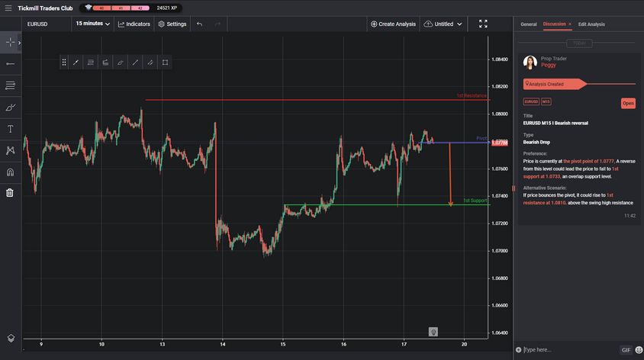Viewport: 644px width, 360px height.
Task: Redo the chart action
Action: pyautogui.click(x=217, y=24)
